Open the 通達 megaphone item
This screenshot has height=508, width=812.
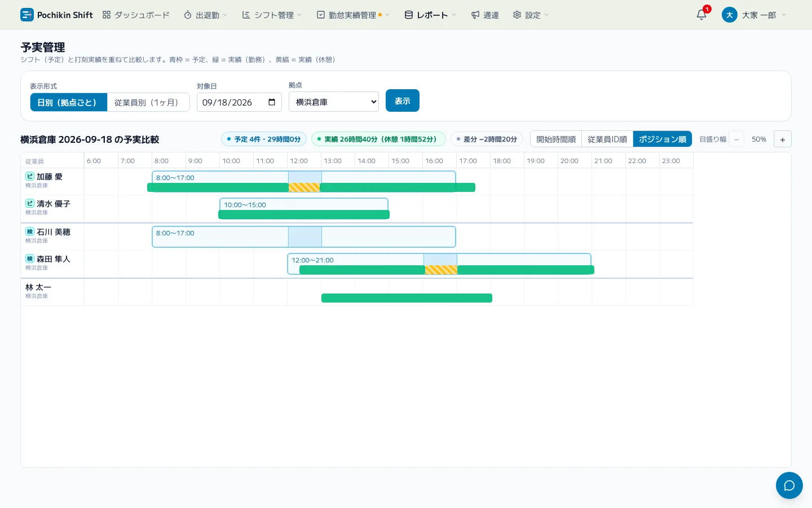[x=485, y=15]
